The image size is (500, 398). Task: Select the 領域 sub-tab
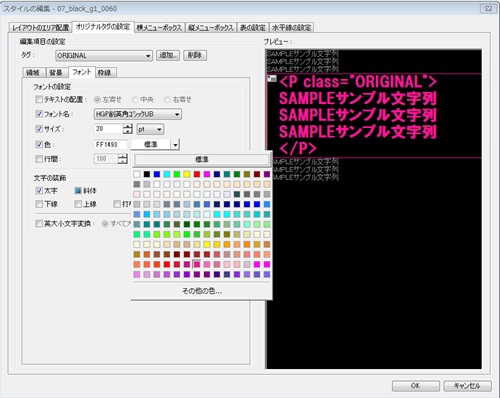pos(33,73)
